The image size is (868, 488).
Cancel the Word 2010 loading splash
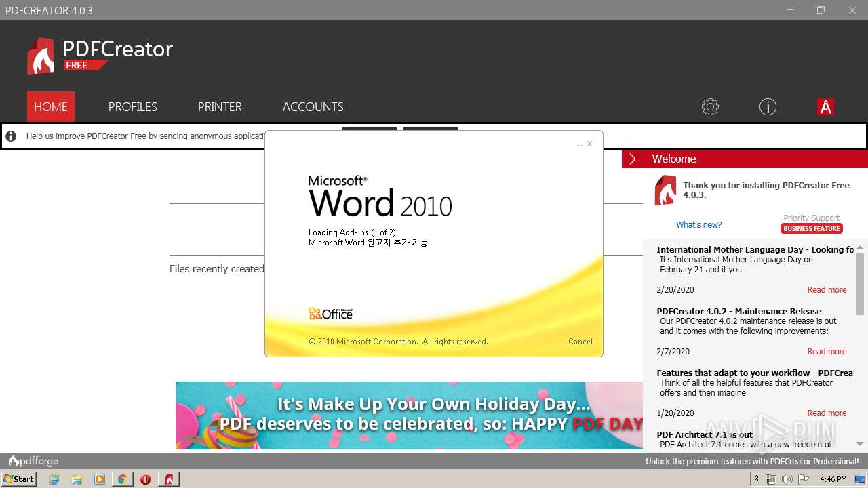click(x=580, y=342)
